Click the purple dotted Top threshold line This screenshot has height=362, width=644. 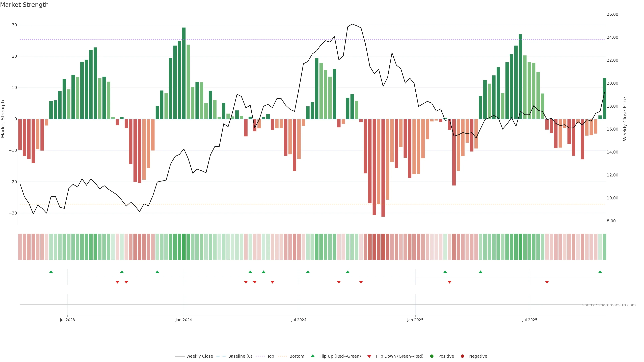point(250,40)
